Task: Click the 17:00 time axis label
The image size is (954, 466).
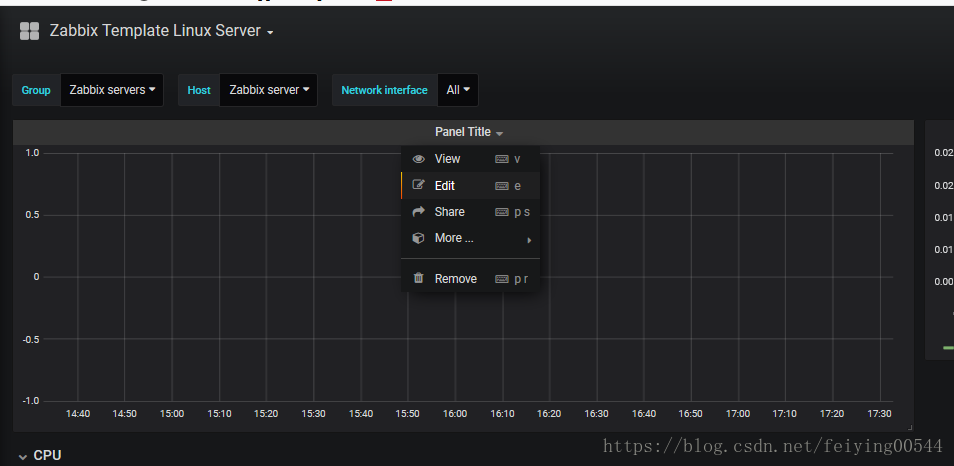Action: 737,414
